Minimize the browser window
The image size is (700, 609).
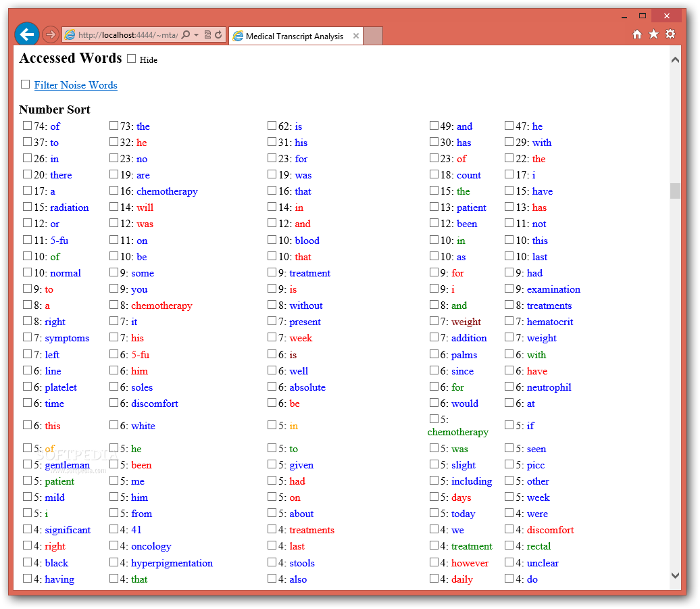(624, 16)
